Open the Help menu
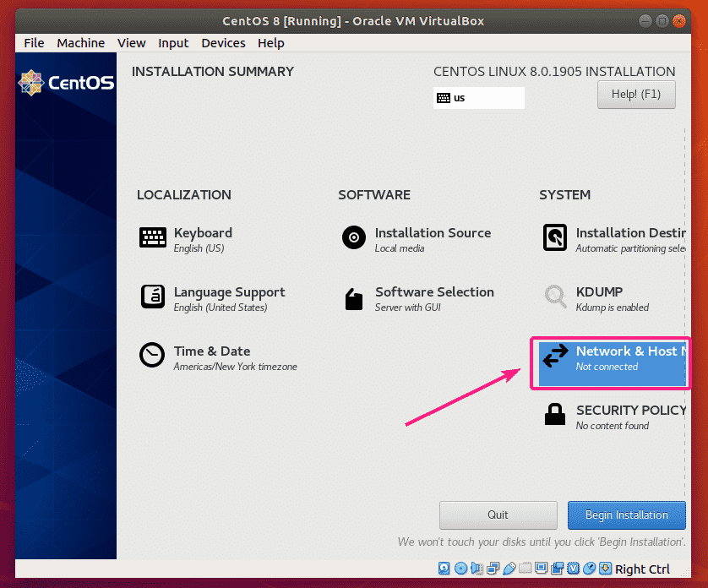This screenshot has height=588, width=708. pyautogui.click(x=271, y=43)
